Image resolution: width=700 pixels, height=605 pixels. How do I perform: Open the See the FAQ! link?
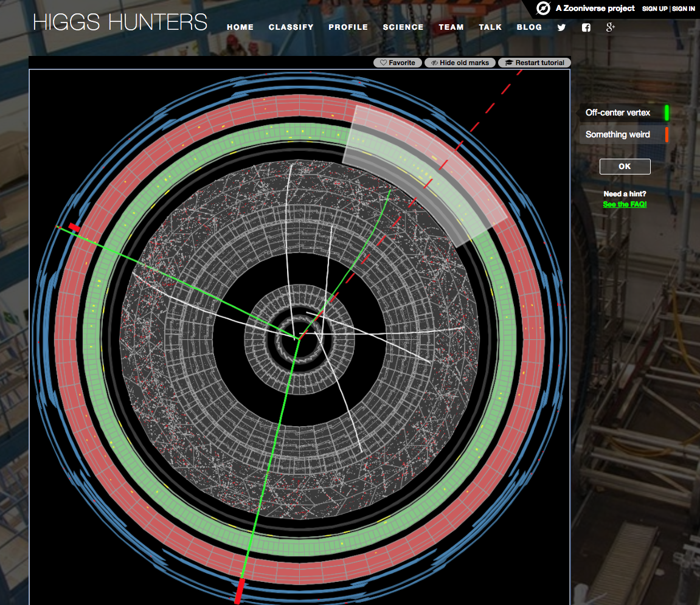click(625, 204)
